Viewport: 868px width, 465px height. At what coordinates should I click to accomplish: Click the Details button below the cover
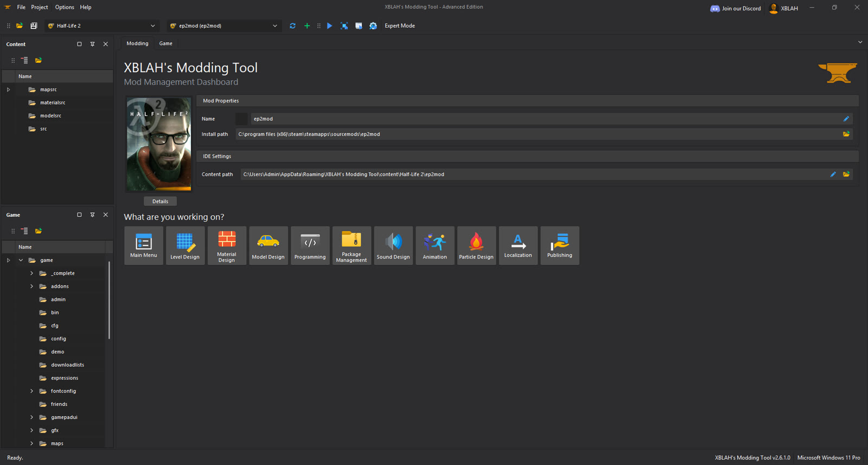[160, 201]
